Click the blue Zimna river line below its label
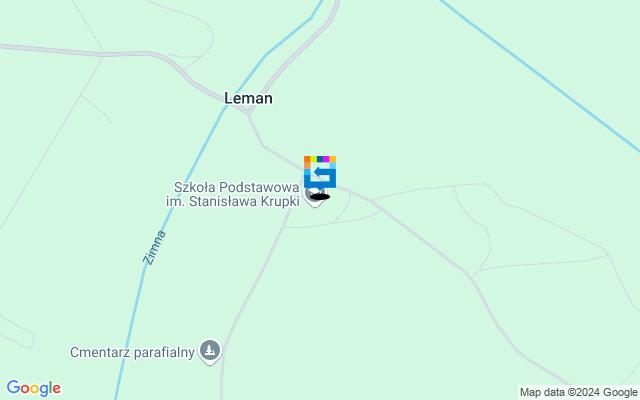This screenshot has width=640, height=400. click(x=131, y=327)
